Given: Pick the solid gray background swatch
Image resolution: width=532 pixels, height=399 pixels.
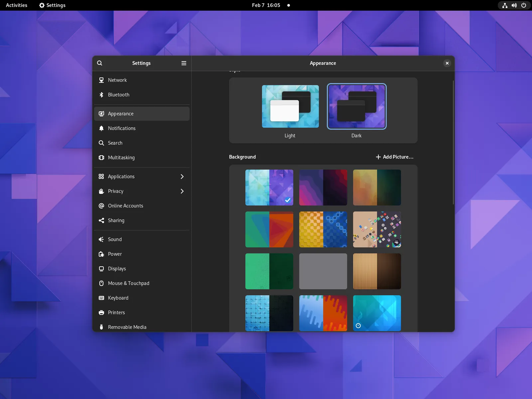Looking at the screenshot, I should pos(323,271).
